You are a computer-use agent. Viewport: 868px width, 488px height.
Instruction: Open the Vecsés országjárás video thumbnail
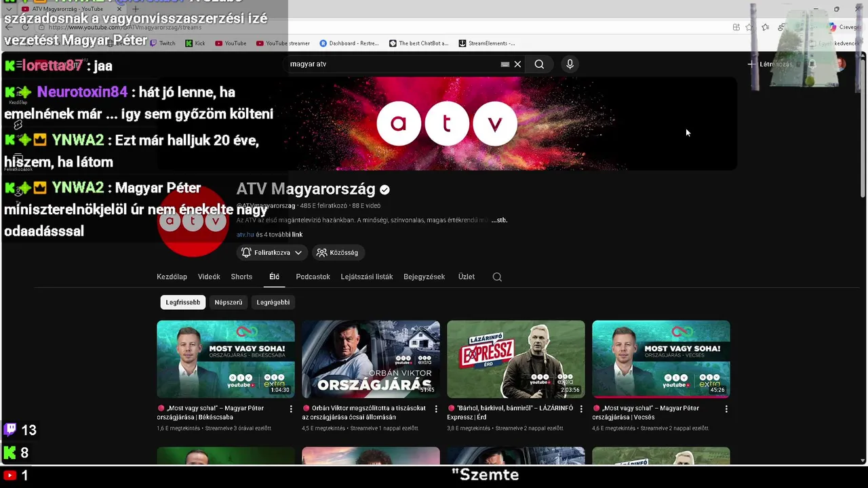[x=661, y=359]
